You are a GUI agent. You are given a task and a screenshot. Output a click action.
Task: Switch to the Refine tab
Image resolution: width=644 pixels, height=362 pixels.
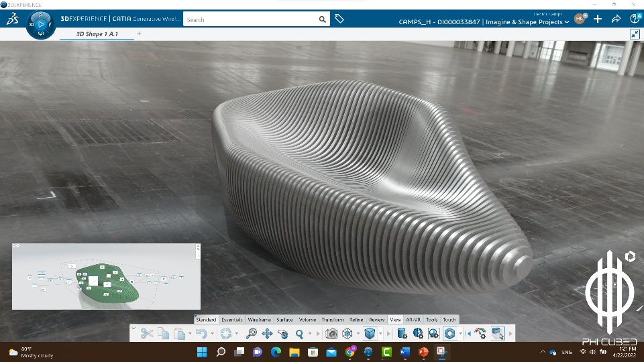(x=356, y=319)
